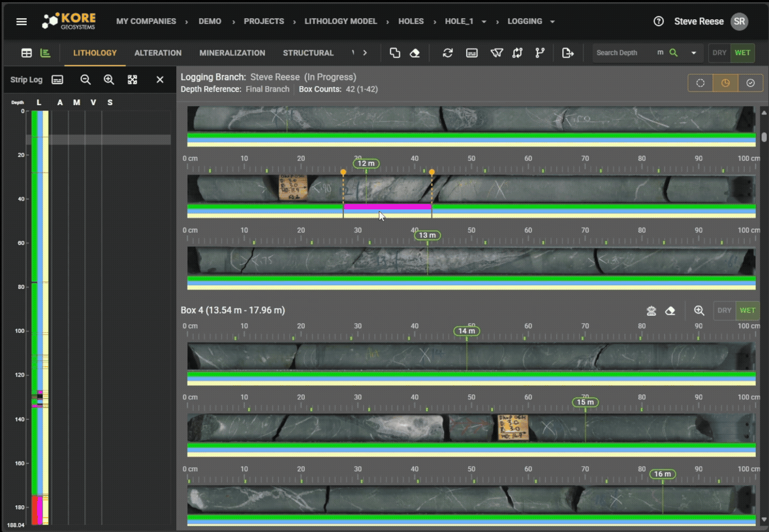Fit strip log to view icon
769x532 pixels.
tap(132, 80)
